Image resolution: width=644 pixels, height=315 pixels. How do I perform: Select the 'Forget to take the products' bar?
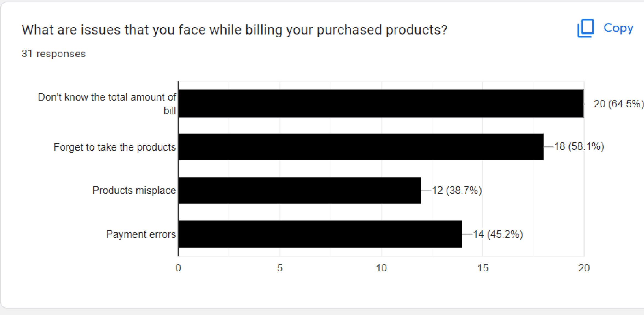point(361,147)
